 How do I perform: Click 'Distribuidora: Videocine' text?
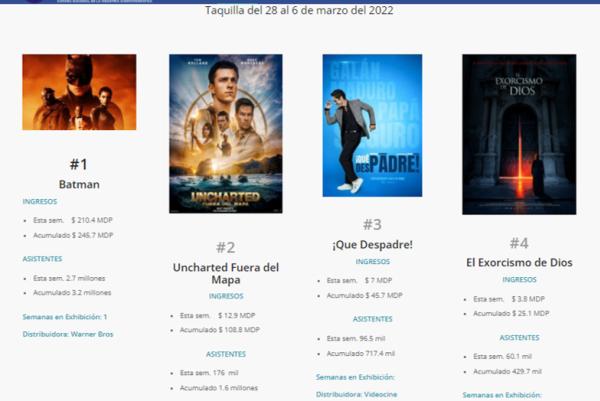(357, 394)
